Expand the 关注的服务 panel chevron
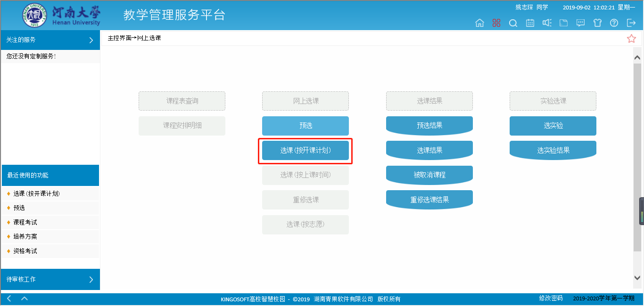 point(91,40)
